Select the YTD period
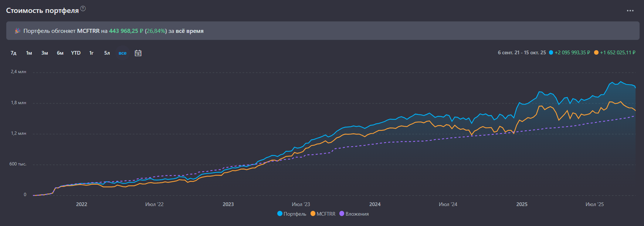The width and height of the screenshot is (644, 226). [76, 53]
